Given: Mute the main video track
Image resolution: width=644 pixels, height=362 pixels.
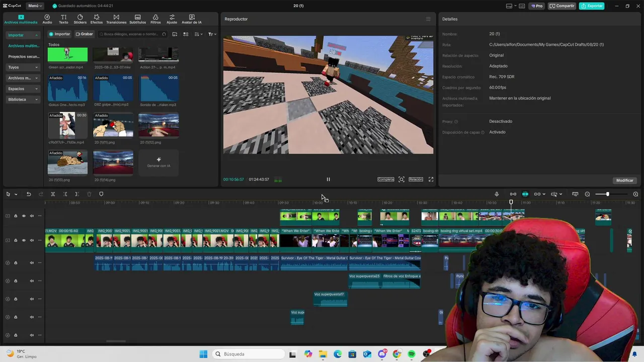Looking at the screenshot, I should [32, 240].
